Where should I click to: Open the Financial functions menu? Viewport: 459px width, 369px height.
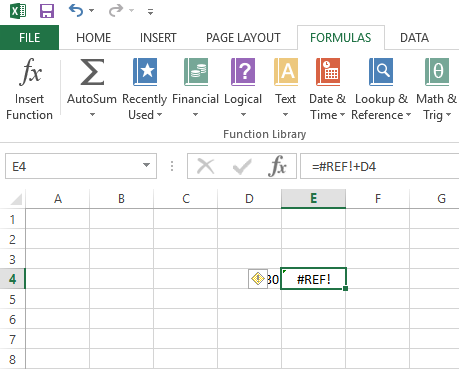tap(196, 88)
